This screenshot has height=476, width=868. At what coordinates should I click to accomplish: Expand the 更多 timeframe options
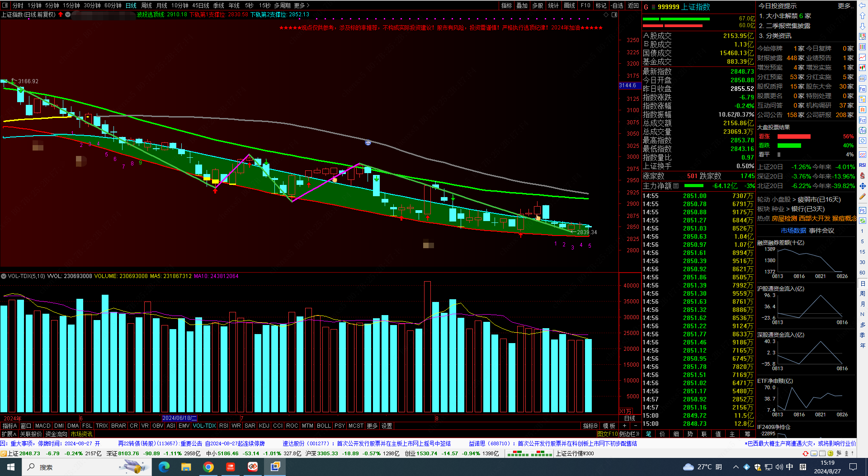(x=302, y=5)
